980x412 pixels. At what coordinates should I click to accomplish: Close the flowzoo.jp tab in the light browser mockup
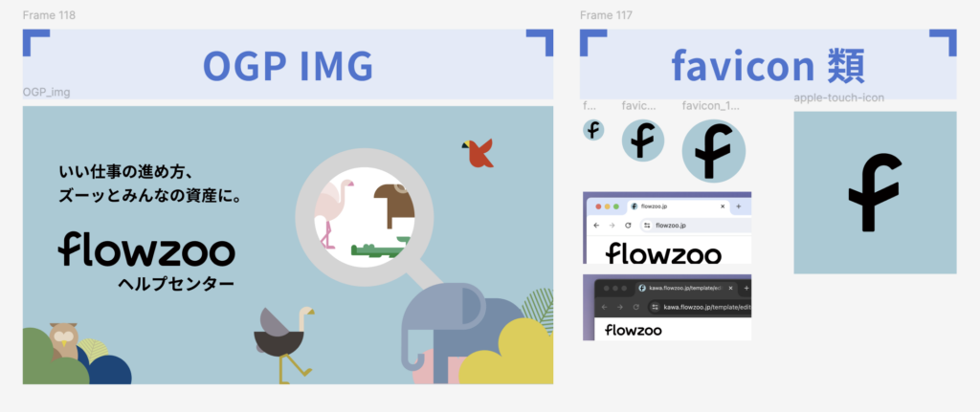723,206
